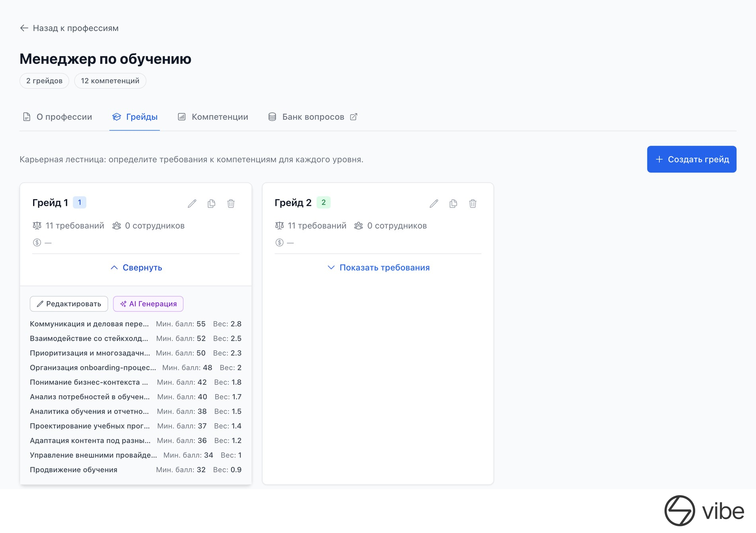Click the document icon of О профессии
Screen dimensions: 756x533
click(x=27, y=117)
